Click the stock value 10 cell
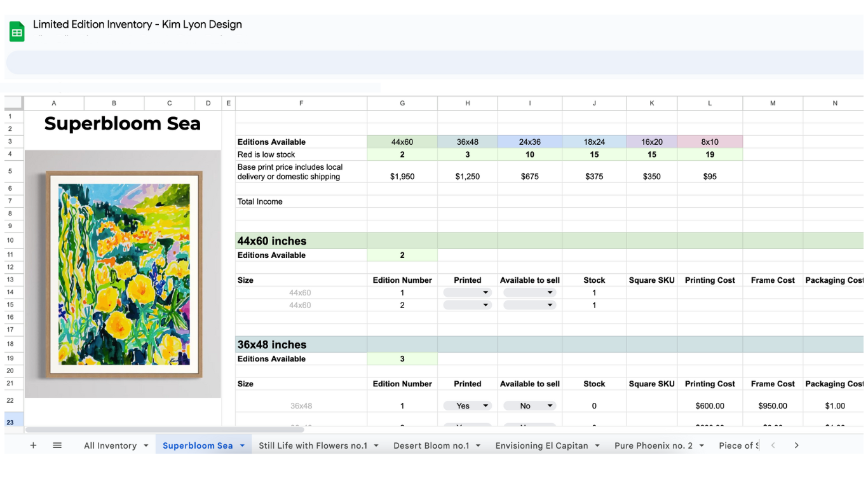 tap(530, 154)
